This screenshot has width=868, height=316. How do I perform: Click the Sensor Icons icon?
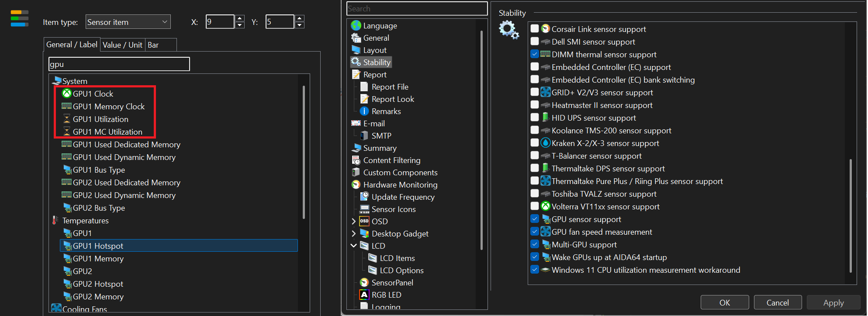pyautogui.click(x=364, y=209)
